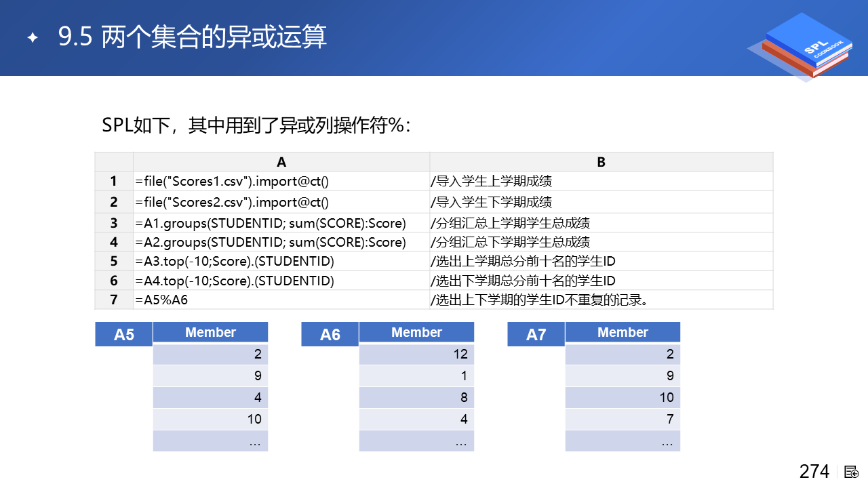Screen dimensions: 868x488
Task: Select the A3.groups STUDENTID formula cell
Action: [x=281, y=223]
